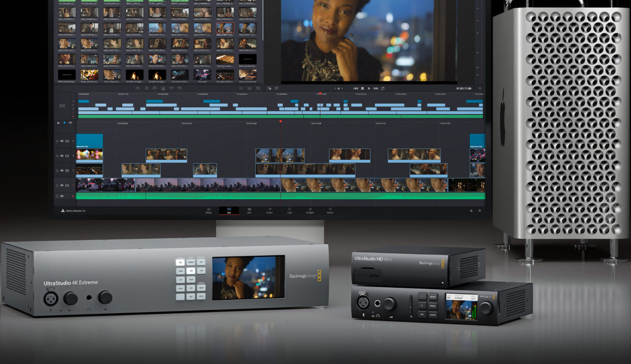Screen dimensions: 631x364
Task: Mute track 1 speaker icon
Action: [62, 185]
